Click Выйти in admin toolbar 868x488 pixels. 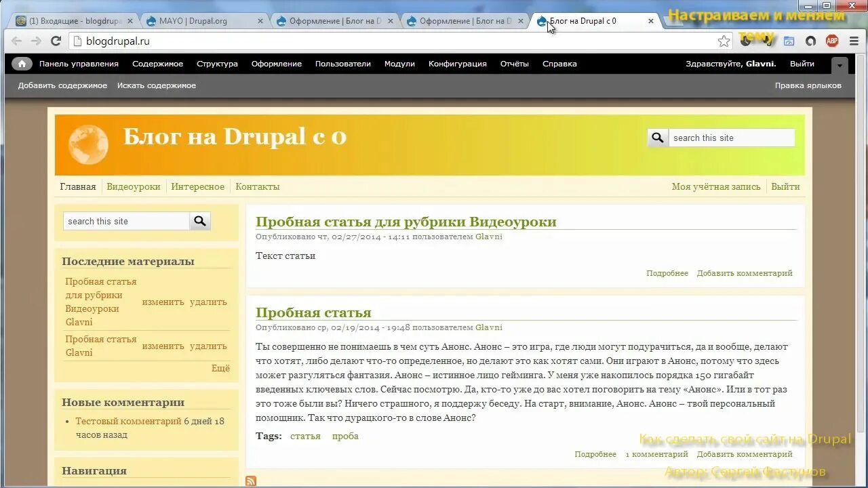tap(802, 64)
